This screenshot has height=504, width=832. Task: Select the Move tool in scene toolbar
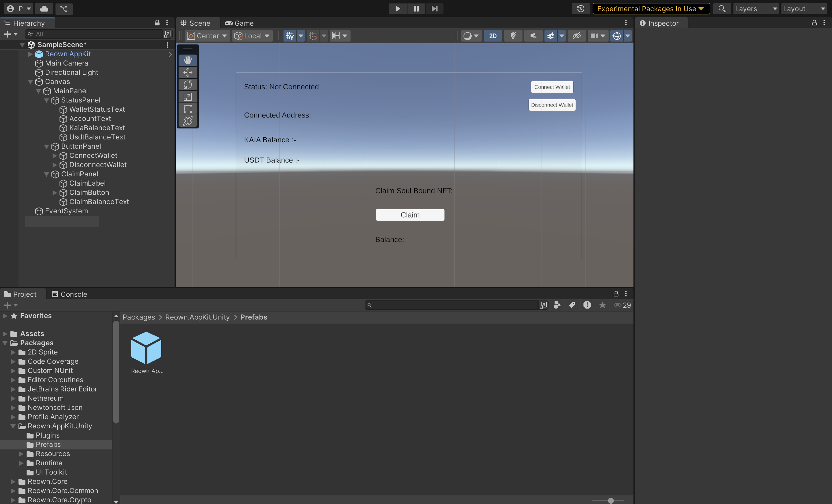(x=188, y=72)
